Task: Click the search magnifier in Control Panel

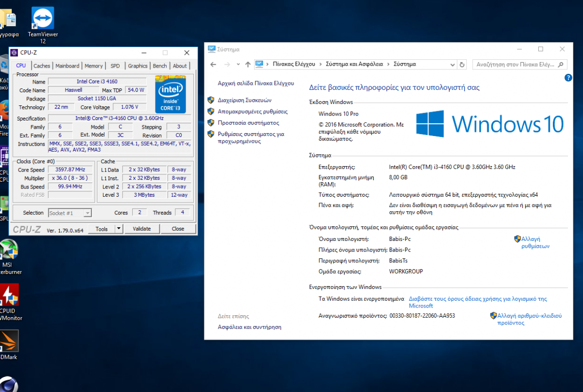Action: tap(561, 64)
